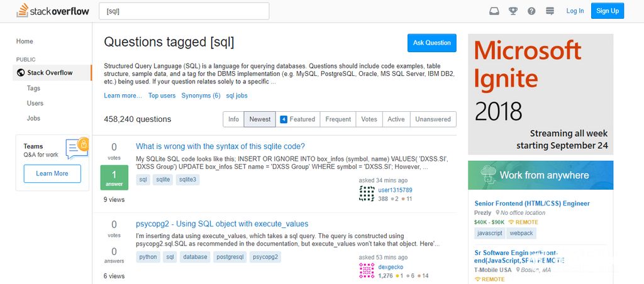
Task: Log in to Stack Overflow
Action: [575, 11]
